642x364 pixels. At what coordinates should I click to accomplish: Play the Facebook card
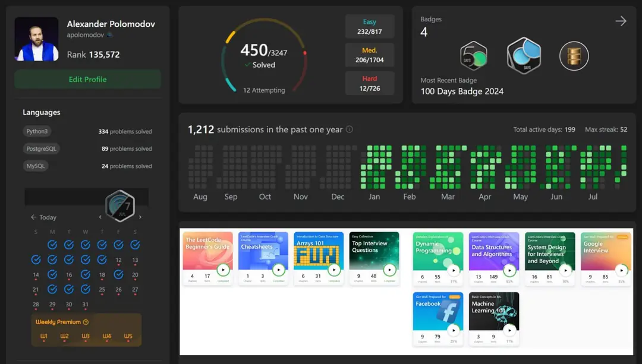(x=454, y=330)
